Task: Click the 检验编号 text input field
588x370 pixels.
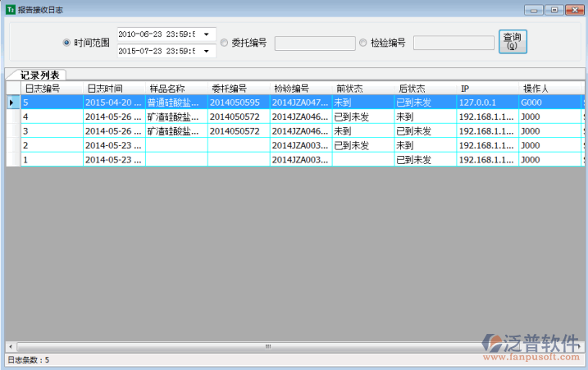Action: 453,43
